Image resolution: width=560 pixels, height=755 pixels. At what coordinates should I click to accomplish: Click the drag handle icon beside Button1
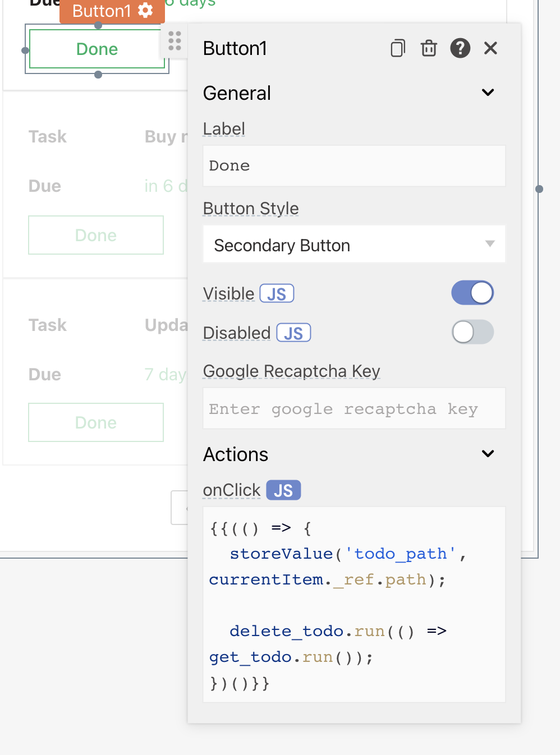click(175, 40)
